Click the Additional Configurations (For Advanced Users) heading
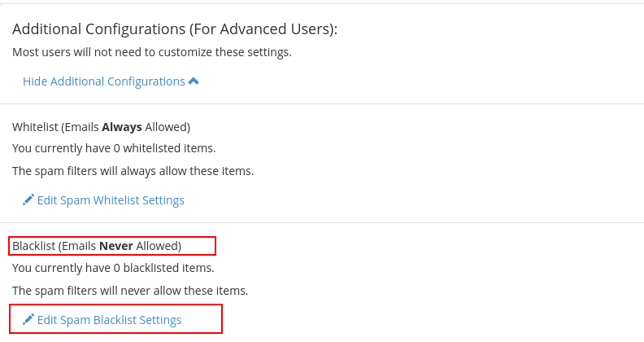The image size is (644, 342). coord(175,29)
